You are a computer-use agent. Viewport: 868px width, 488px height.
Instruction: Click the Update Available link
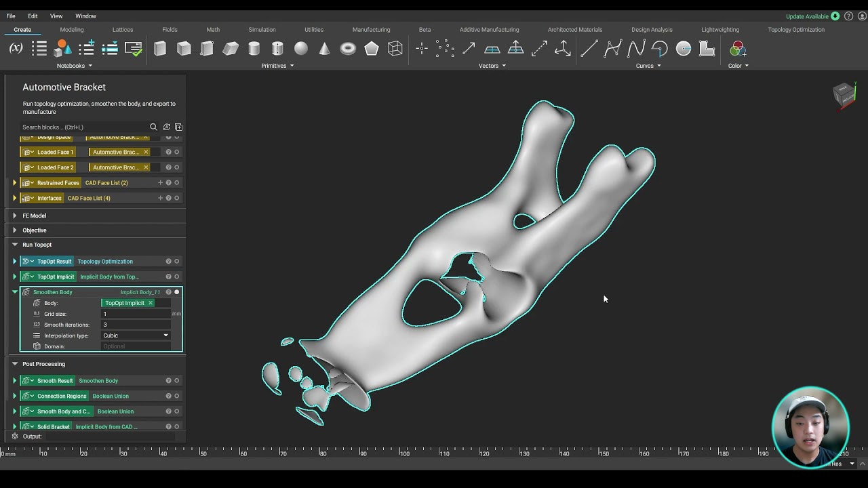pos(807,16)
